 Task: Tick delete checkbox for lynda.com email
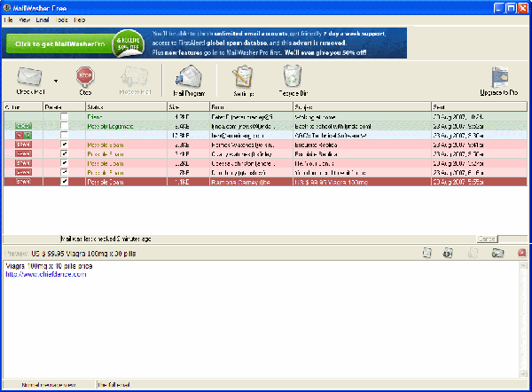[x=64, y=126]
